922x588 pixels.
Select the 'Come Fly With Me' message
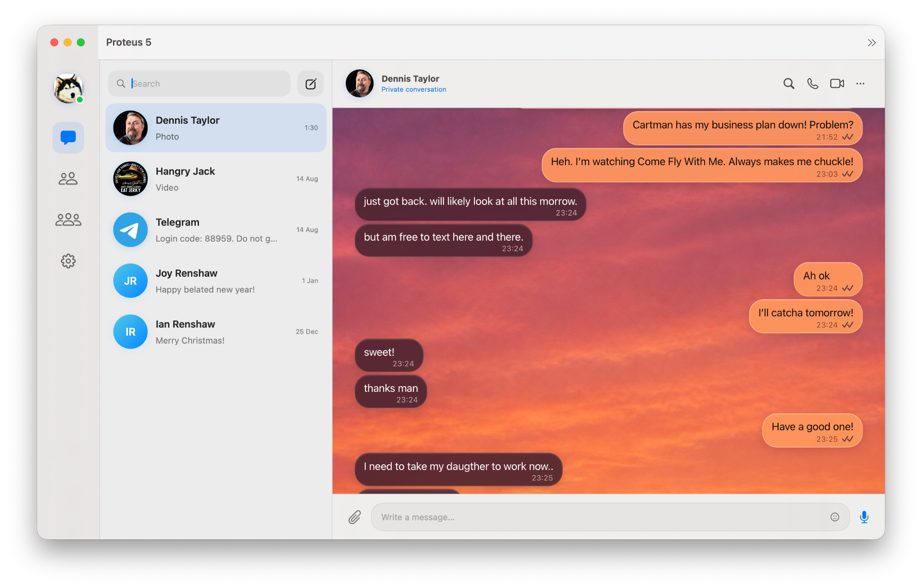coord(702,166)
